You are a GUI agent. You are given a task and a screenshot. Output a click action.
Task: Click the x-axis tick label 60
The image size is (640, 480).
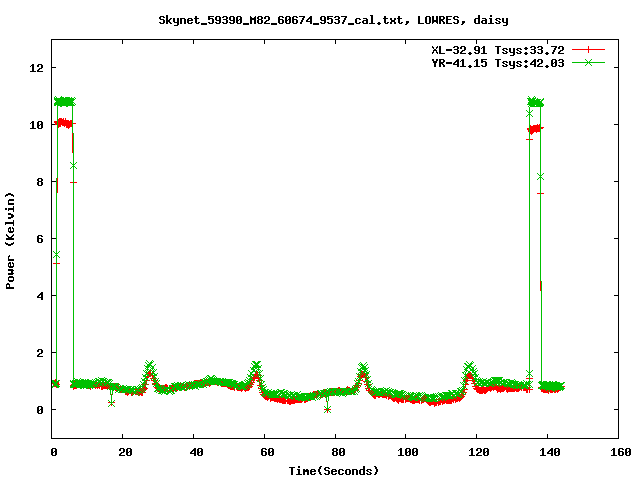(x=267, y=452)
